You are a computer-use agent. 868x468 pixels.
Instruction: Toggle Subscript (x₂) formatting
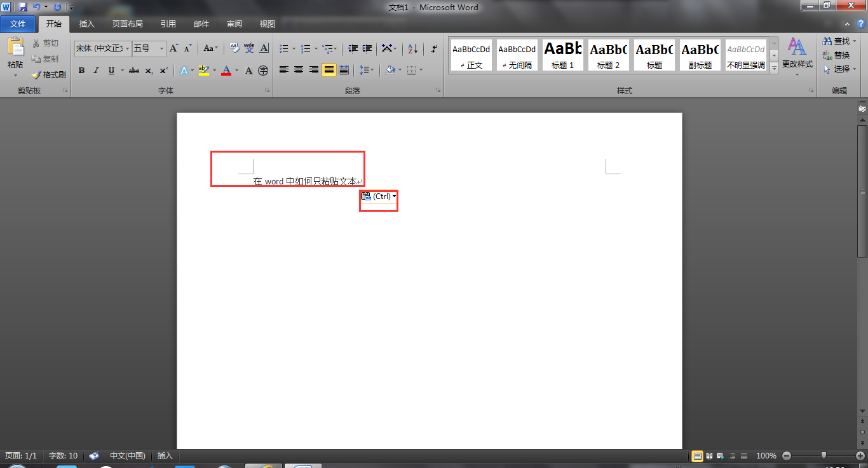click(149, 71)
